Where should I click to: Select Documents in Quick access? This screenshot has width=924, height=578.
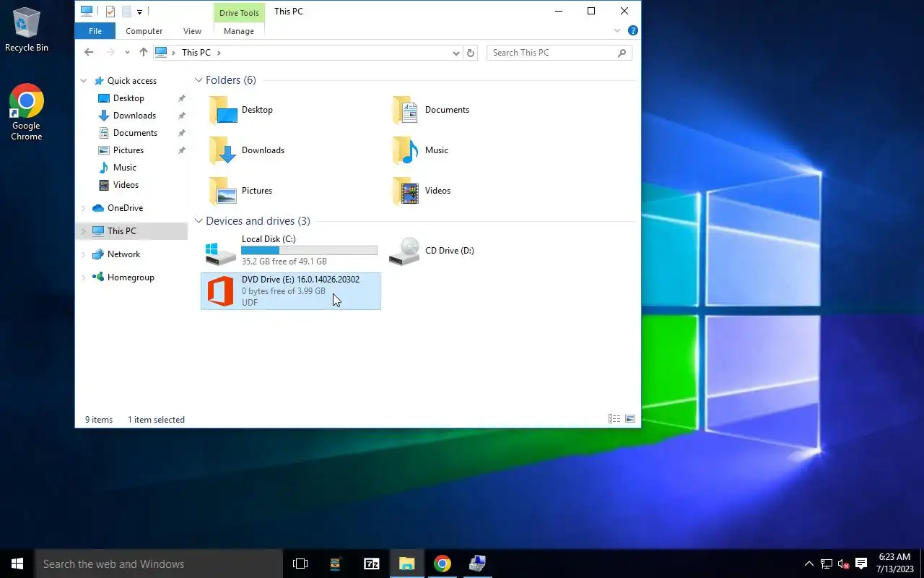[135, 133]
